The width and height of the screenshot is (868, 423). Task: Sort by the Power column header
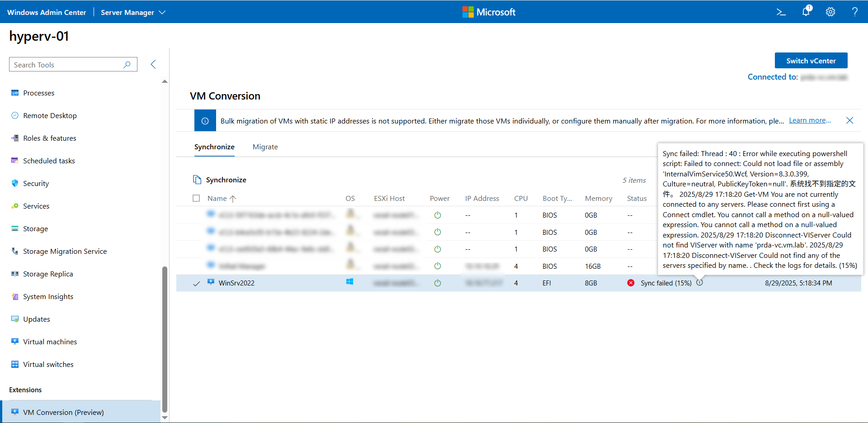(439, 198)
